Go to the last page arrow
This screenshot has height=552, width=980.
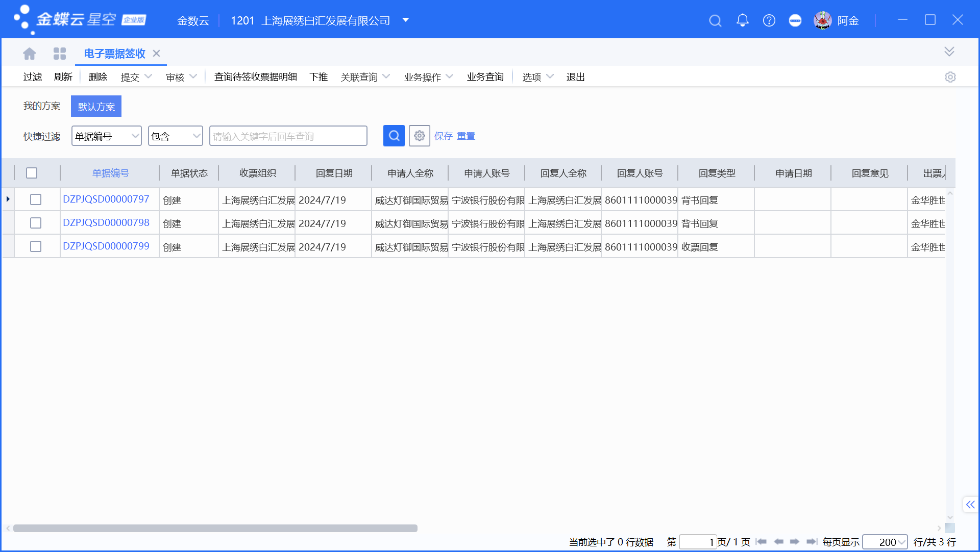coord(812,542)
